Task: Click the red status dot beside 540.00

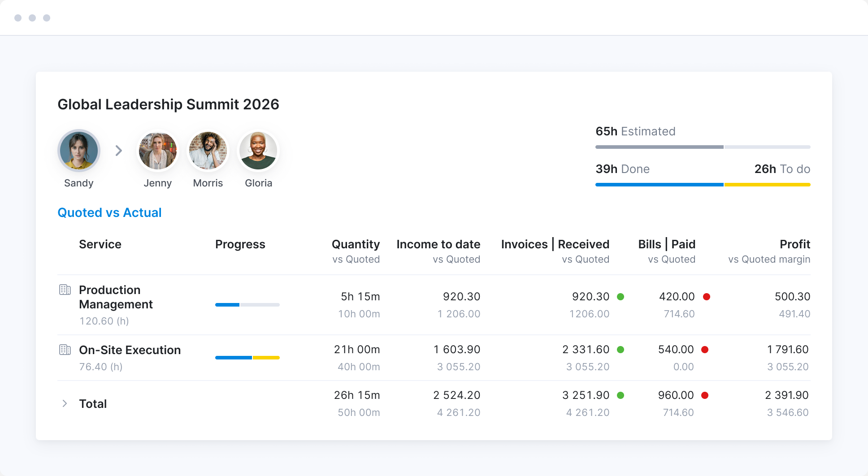Action: click(705, 350)
